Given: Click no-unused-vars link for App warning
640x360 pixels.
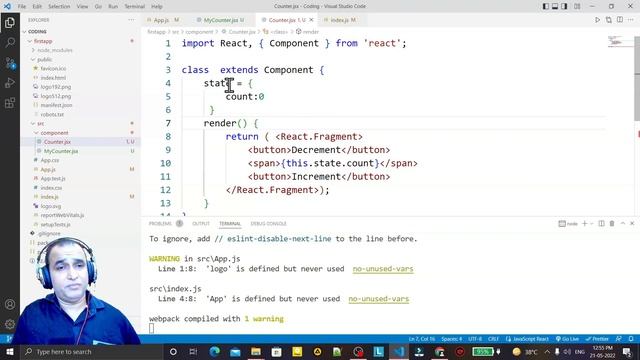Looking at the screenshot, I should (x=379, y=299).
